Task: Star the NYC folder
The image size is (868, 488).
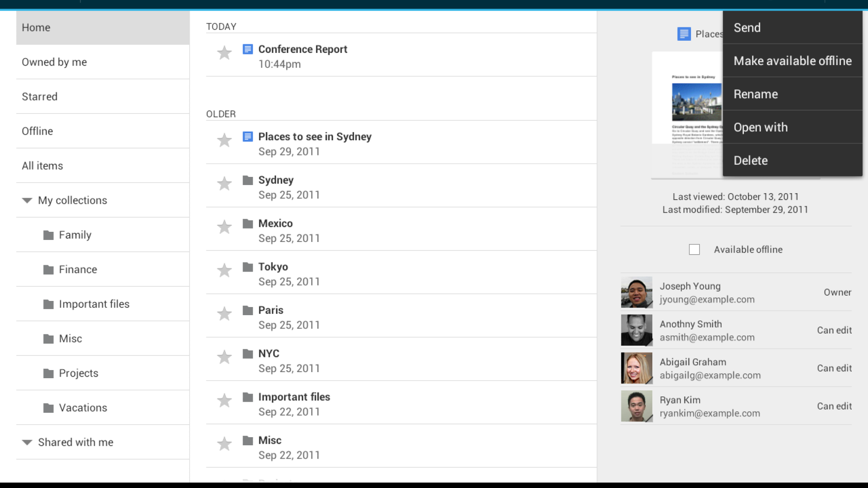Action: [x=224, y=357]
